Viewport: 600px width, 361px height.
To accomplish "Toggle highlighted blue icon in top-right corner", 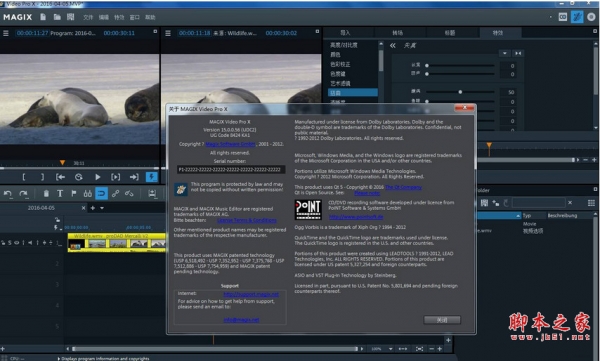I will point(577,17).
